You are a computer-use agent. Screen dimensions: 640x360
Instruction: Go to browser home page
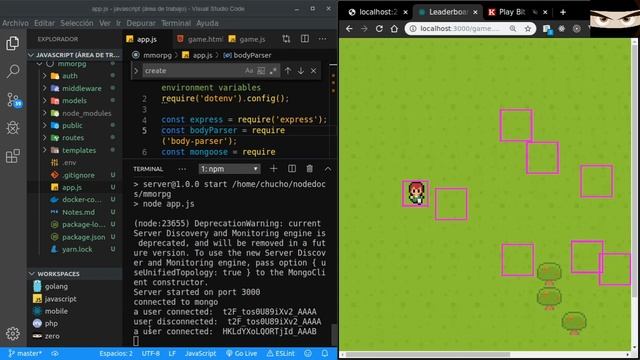[394, 29]
